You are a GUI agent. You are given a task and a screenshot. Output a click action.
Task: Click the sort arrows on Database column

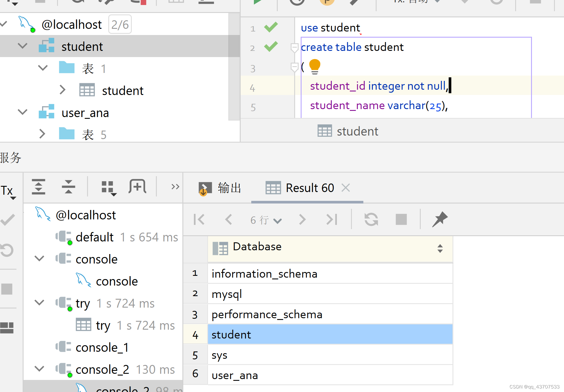[440, 248]
